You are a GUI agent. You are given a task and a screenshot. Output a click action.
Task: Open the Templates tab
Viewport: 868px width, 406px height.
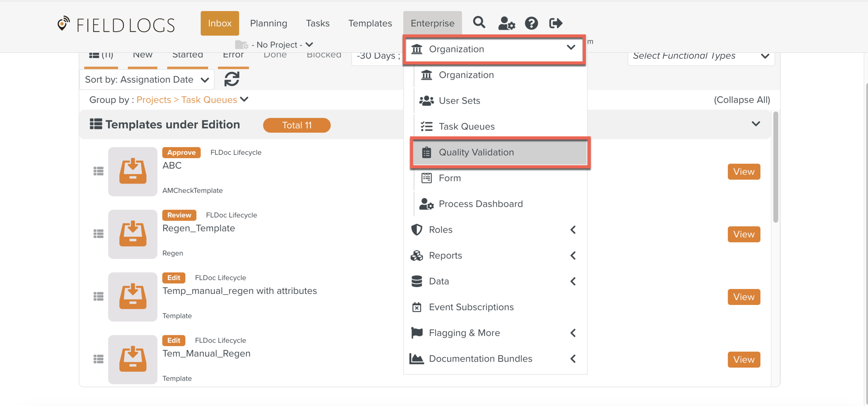(370, 23)
